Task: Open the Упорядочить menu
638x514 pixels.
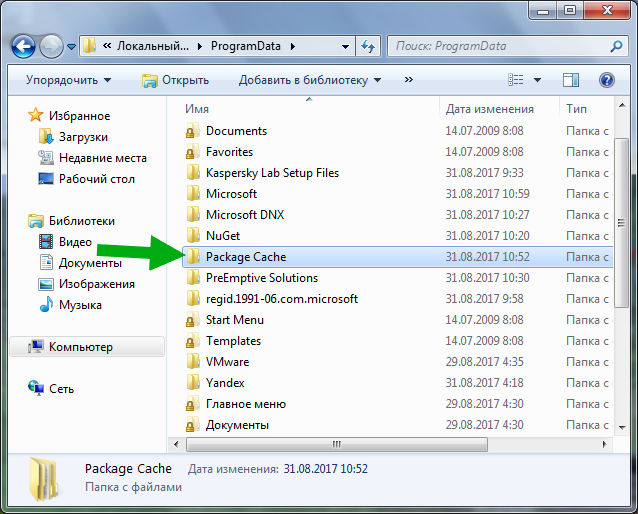Action: tap(68, 80)
